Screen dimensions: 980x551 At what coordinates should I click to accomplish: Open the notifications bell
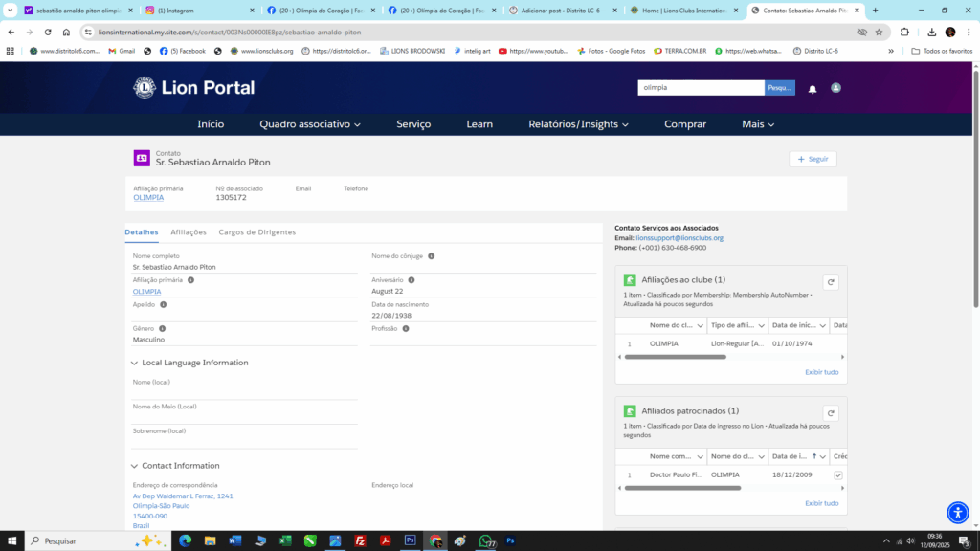813,89
